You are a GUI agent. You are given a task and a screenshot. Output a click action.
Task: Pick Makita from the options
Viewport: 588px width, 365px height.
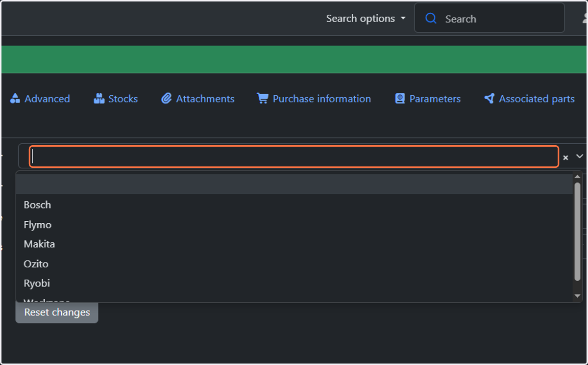pyautogui.click(x=294, y=244)
